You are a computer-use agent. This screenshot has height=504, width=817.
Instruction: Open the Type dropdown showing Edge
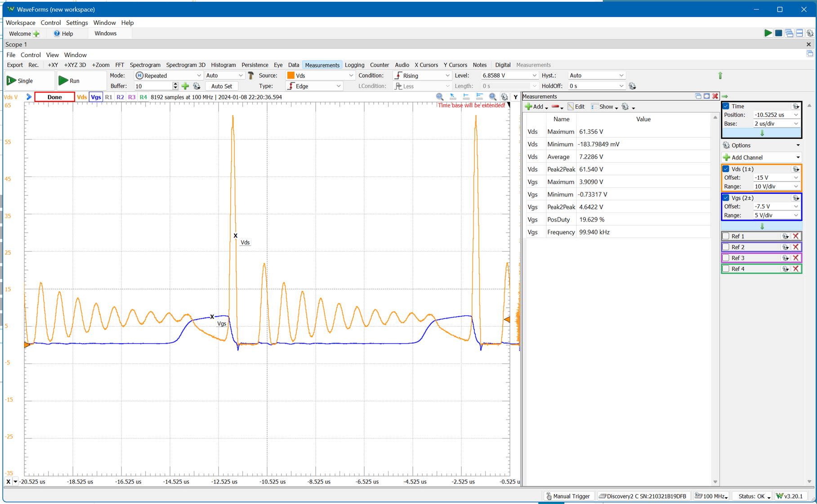pyautogui.click(x=314, y=86)
